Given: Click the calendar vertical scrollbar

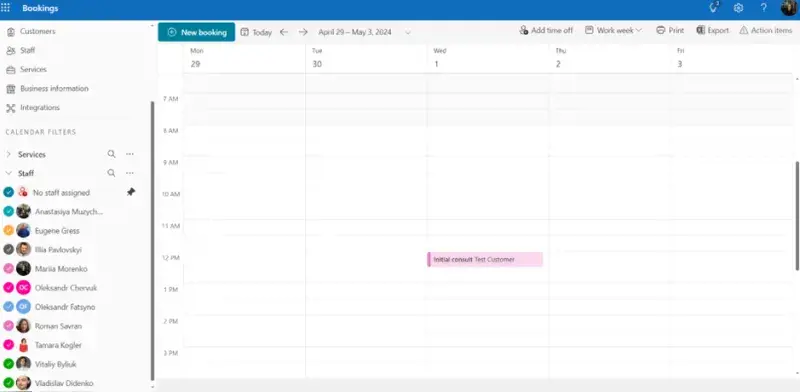Looking at the screenshot, I should 797,216.
